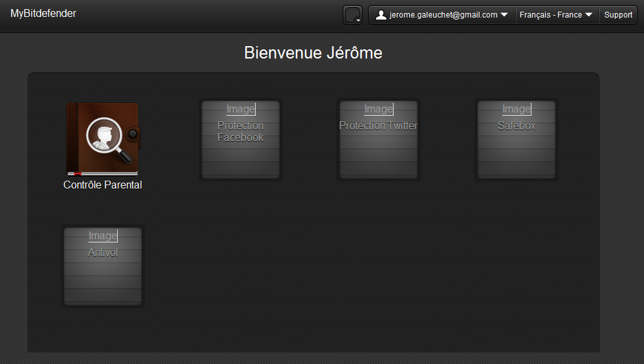This screenshot has height=364, width=644.
Task: Open the Antivol tile
Action: pos(103,266)
